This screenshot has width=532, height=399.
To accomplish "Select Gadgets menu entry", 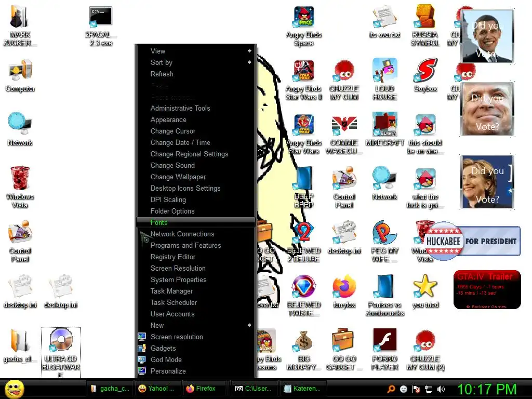I will tap(196, 349).
